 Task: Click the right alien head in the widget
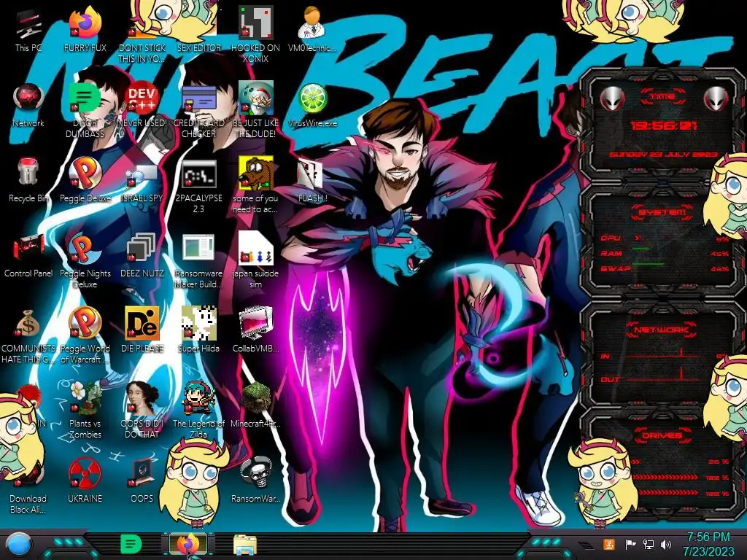click(x=716, y=98)
